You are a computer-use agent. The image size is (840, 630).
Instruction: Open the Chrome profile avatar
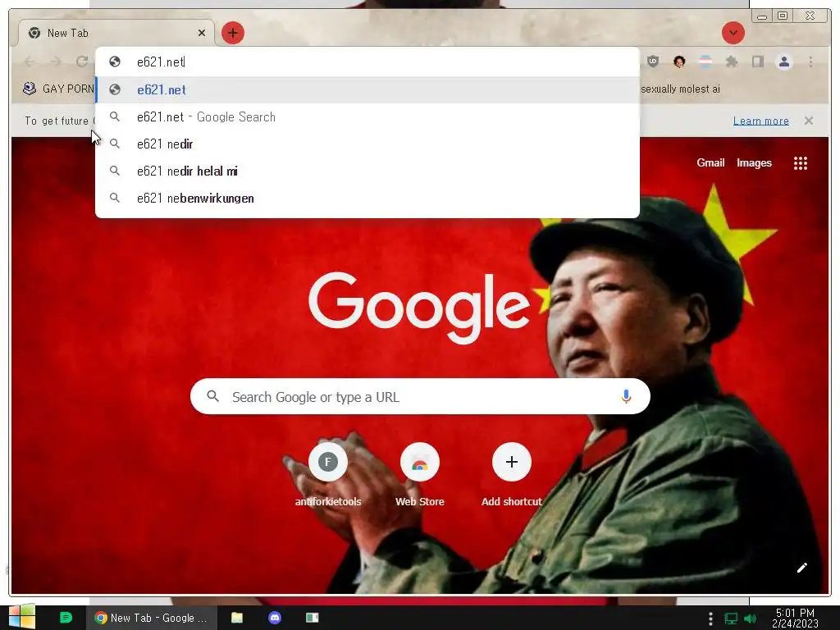point(783,62)
